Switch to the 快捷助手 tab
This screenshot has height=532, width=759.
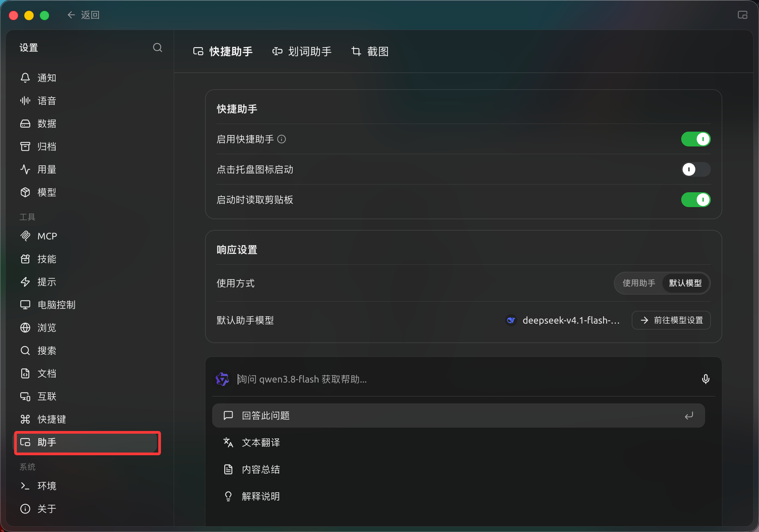click(223, 52)
